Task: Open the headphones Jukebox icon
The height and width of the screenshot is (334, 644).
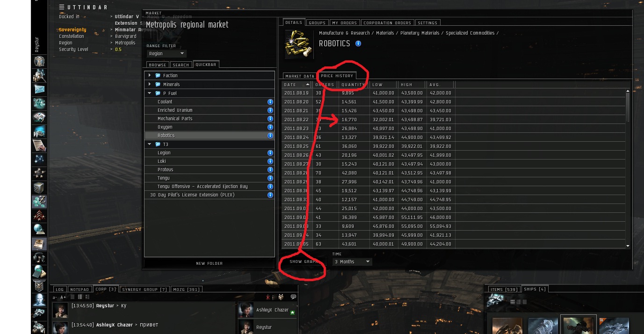Action: (39, 257)
